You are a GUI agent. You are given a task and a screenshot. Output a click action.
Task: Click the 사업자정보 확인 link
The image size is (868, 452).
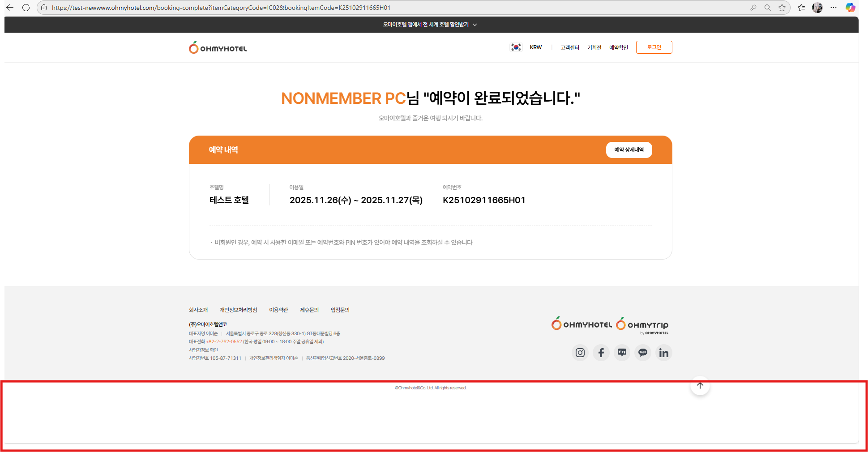[x=203, y=350]
